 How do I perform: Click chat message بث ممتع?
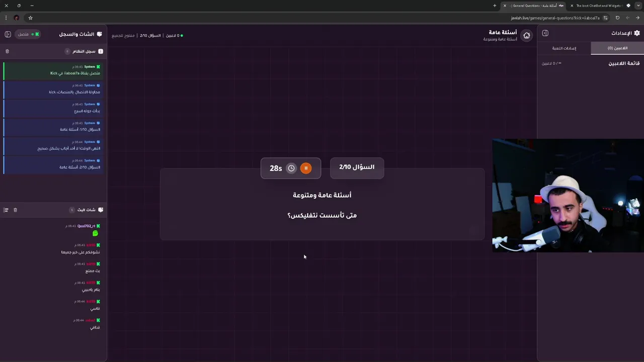(x=93, y=271)
